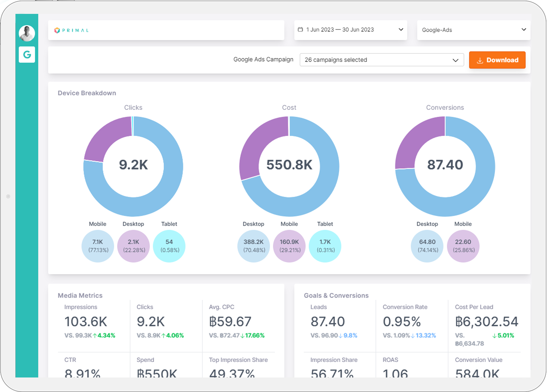547x392 pixels.
Task: Click the 87.40 center of Conversions donut
Action: 445,165
